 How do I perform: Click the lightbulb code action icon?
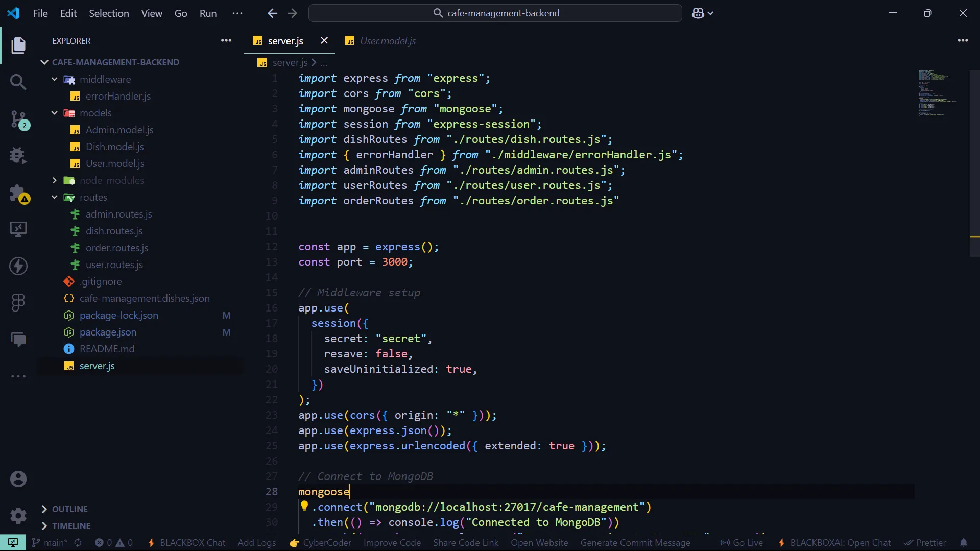[304, 506]
